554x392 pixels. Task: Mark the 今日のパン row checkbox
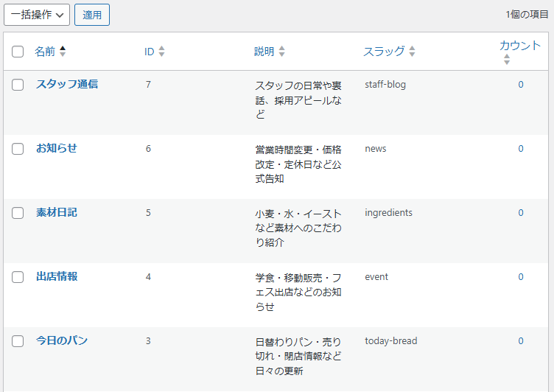pyautogui.click(x=18, y=341)
